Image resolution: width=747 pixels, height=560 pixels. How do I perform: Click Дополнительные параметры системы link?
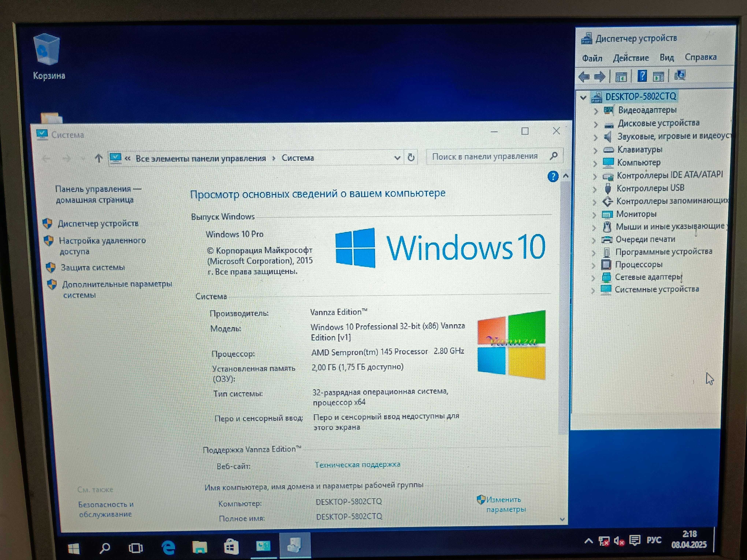coord(117,289)
